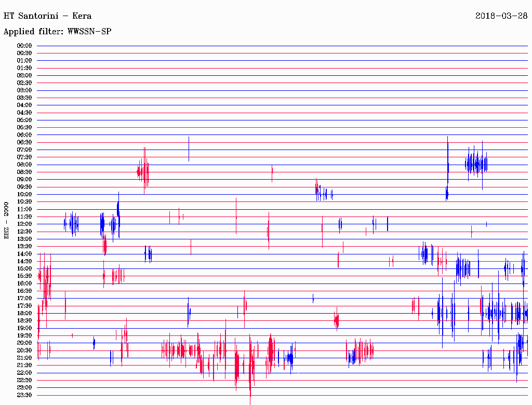Click the 22:30 time row label

pyautogui.click(x=24, y=380)
